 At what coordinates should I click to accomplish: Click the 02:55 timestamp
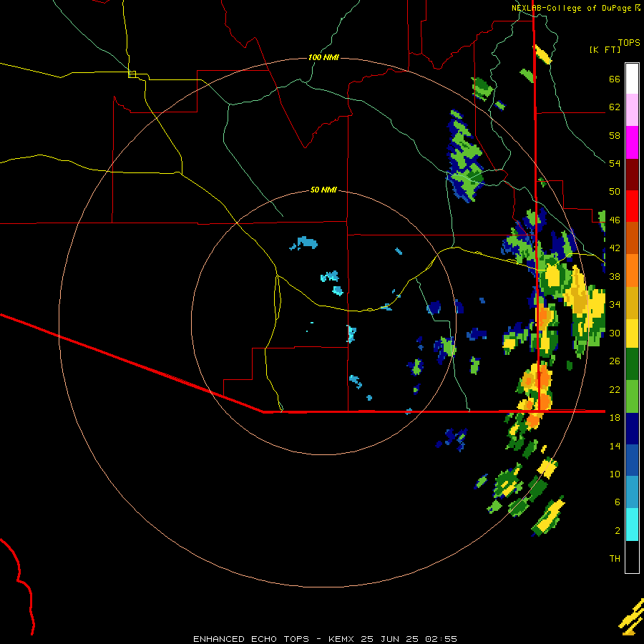[441, 639]
